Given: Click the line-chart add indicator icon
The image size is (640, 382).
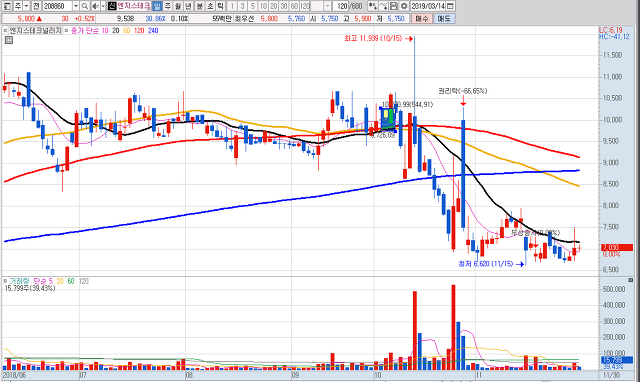Looking at the screenshot, I should [x=383, y=6].
